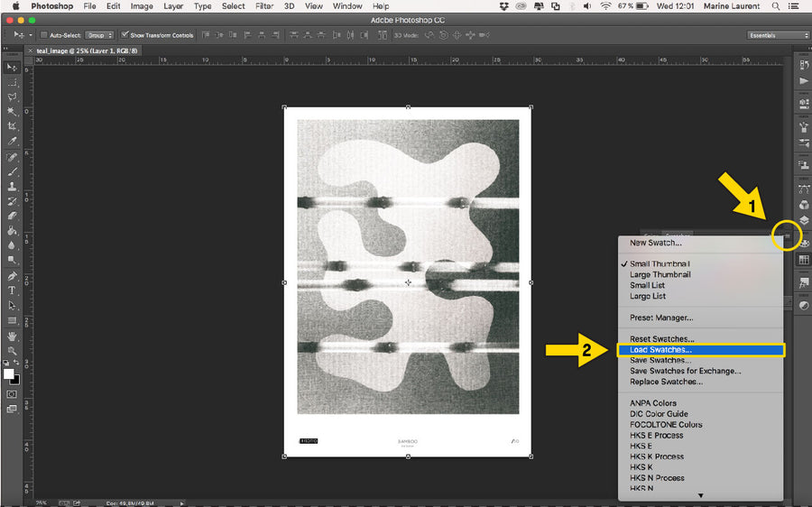The image size is (812, 507).
Task: Open the Essentials workspace dropdown
Action: pyautogui.click(x=778, y=35)
